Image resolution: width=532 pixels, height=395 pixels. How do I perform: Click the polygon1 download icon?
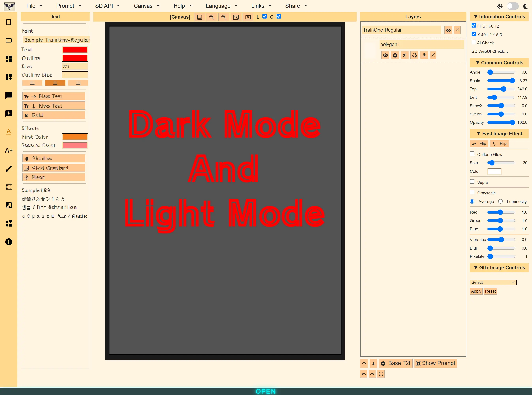(424, 55)
